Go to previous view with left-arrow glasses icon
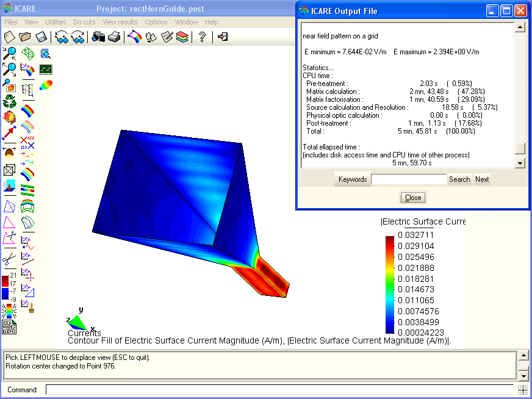The width and height of the screenshot is (532, 399). pyautogui.click(x=62, y=37)
